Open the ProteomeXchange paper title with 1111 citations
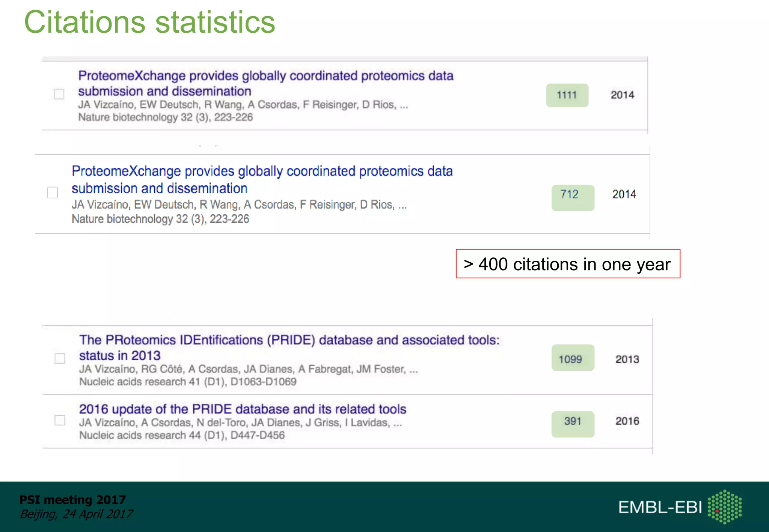Image resolution: width=769 pixels, height=532 pixels. click(266, 83)
